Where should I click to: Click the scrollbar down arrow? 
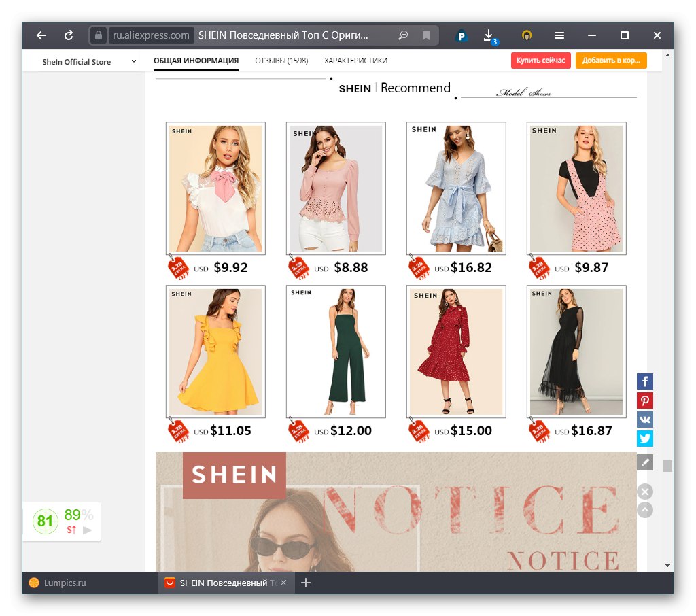click(x=667, y=566)
